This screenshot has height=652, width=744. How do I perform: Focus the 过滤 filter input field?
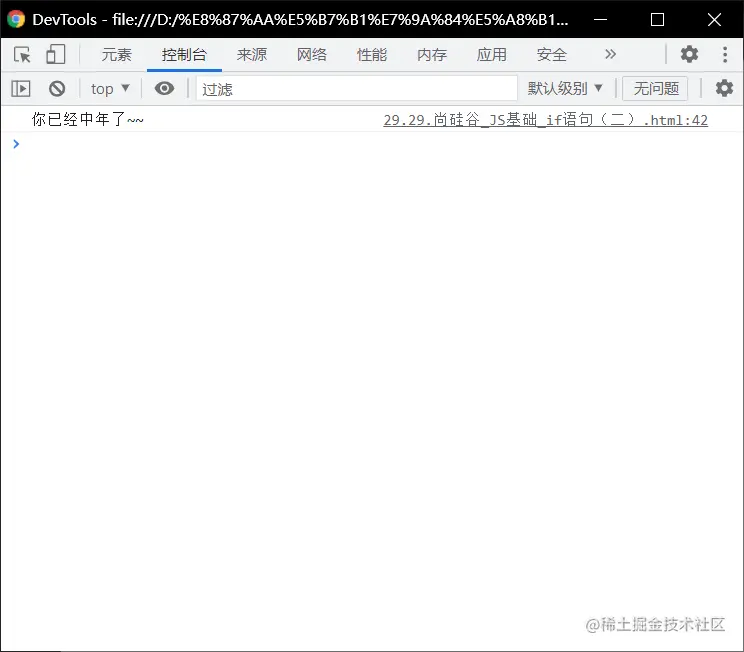tap(357, 89)
